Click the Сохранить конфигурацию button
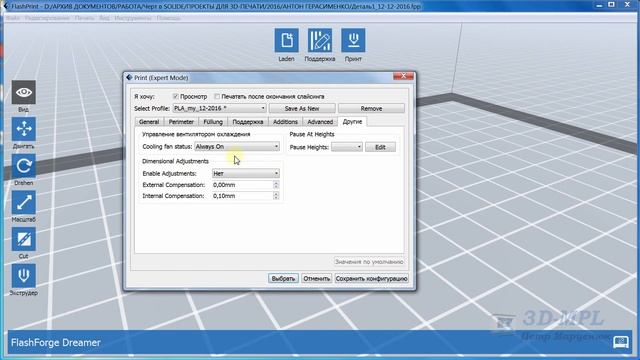This screenshot has width=640, height=360. (x=371, y=278)
